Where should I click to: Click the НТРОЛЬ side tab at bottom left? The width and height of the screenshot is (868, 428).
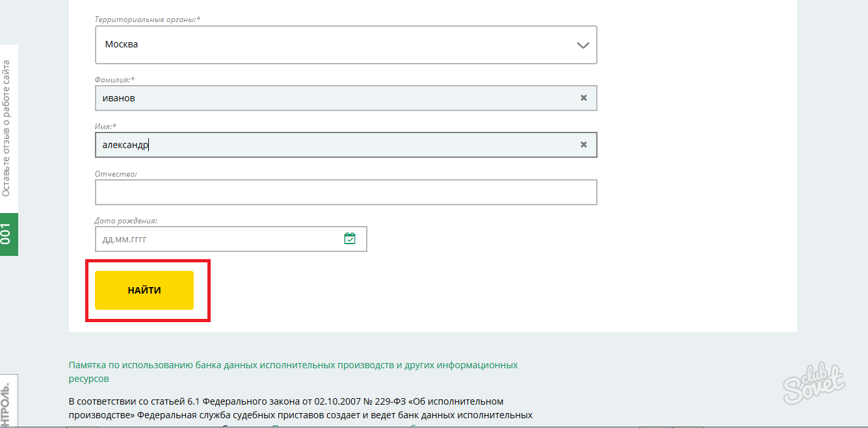point(8,403)
